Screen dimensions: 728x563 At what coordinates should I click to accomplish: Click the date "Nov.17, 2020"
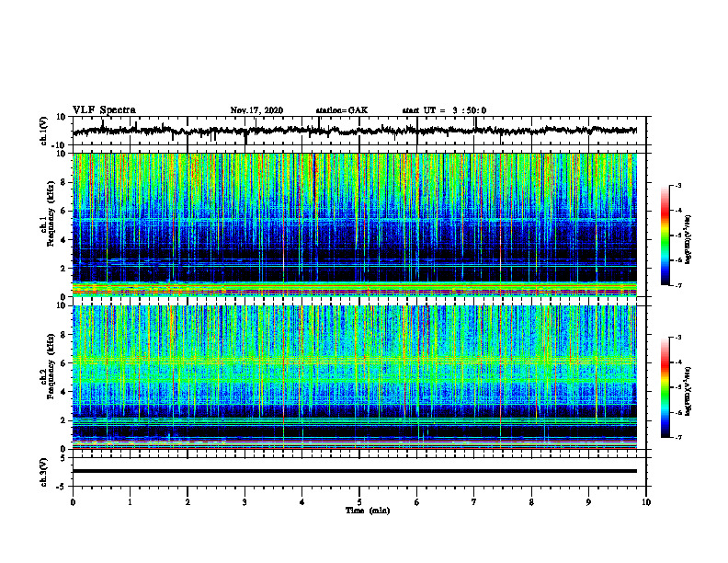tap(256, 110)
